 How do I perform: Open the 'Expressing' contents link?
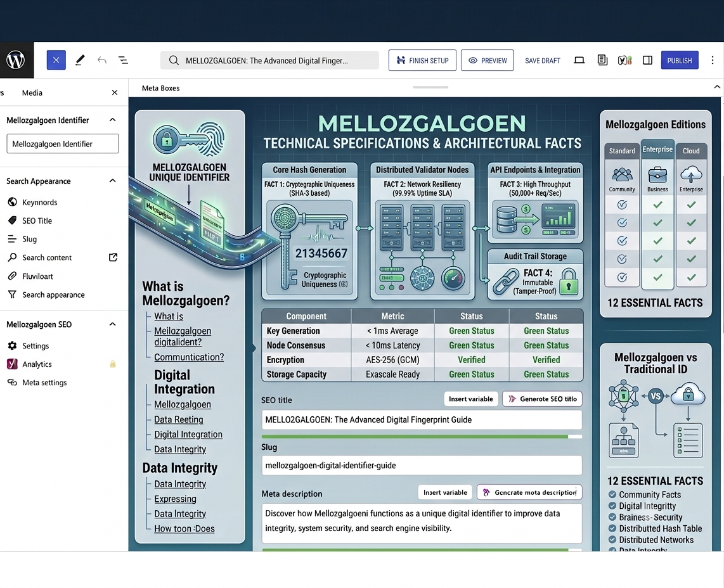(x=175, y=499)
